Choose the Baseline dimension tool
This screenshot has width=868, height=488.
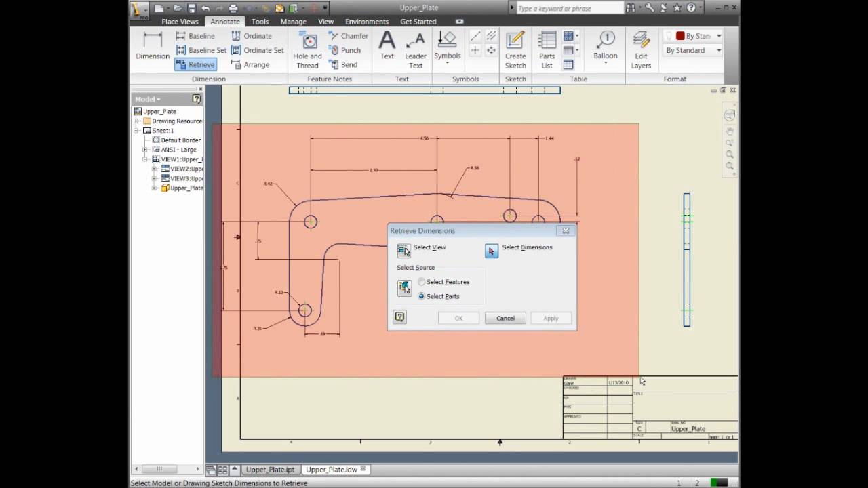[x=195, y=36]
